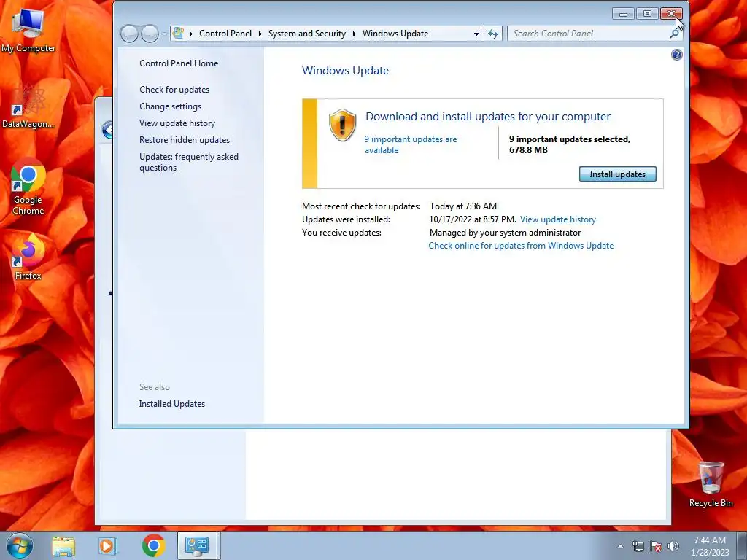This screenshot has width=747, height=560.
Task: Click the refresh icon beside the address bar
Action: point(493,34)
